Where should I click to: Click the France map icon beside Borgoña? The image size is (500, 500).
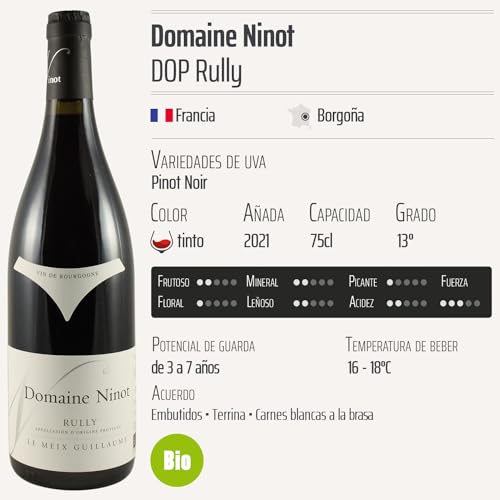300,116
